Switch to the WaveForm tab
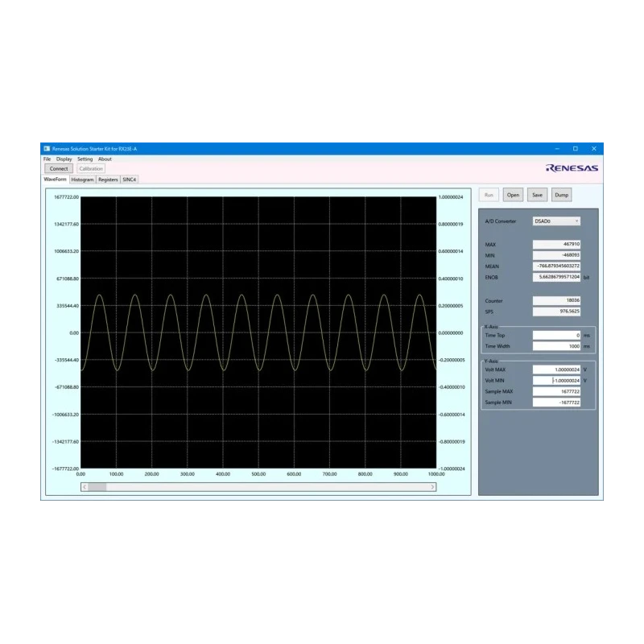This screenshot has height=644, width=644. pyautogui.click(x=55, y=180)
